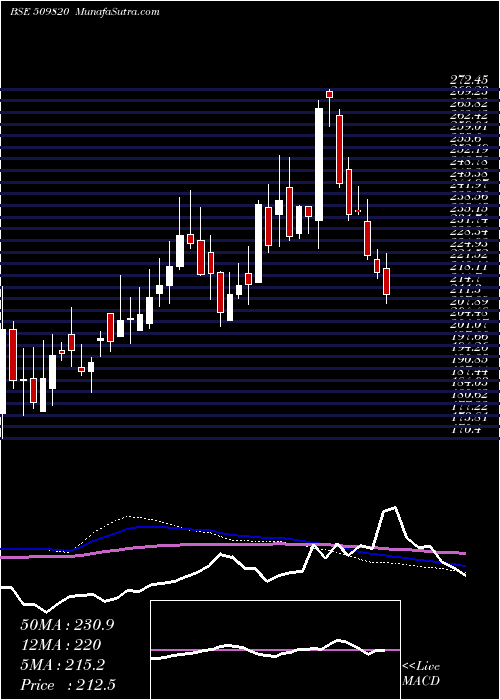Screen dimensions: 500x700
Task: Click the tallest white candlestick near the peak
Action: pos(319,164)
